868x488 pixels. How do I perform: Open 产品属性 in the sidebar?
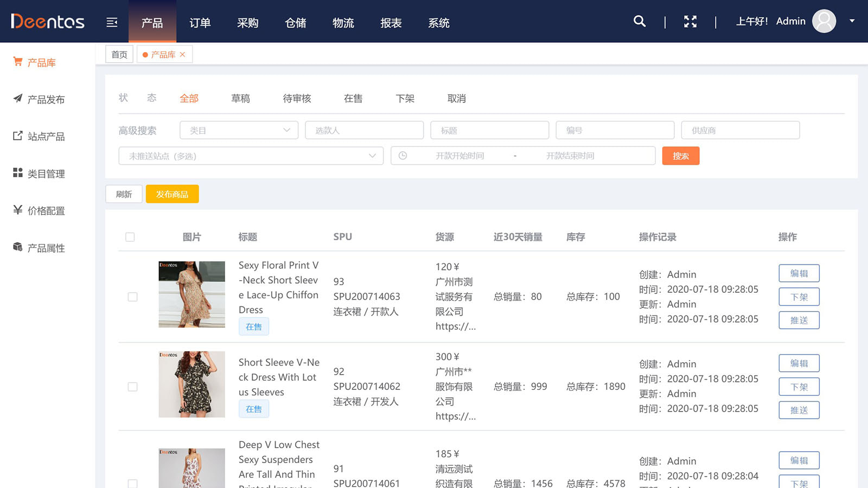pos(39,248)
